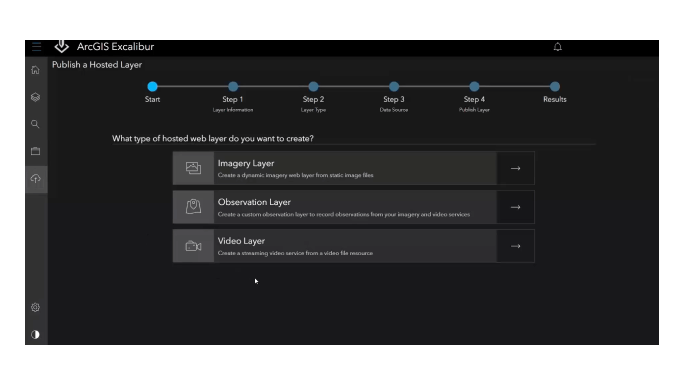Click the ArcGIS Excalibur sword logo
Image resolution: width=684 pixels, height=385 pixels.
[62, 46]
